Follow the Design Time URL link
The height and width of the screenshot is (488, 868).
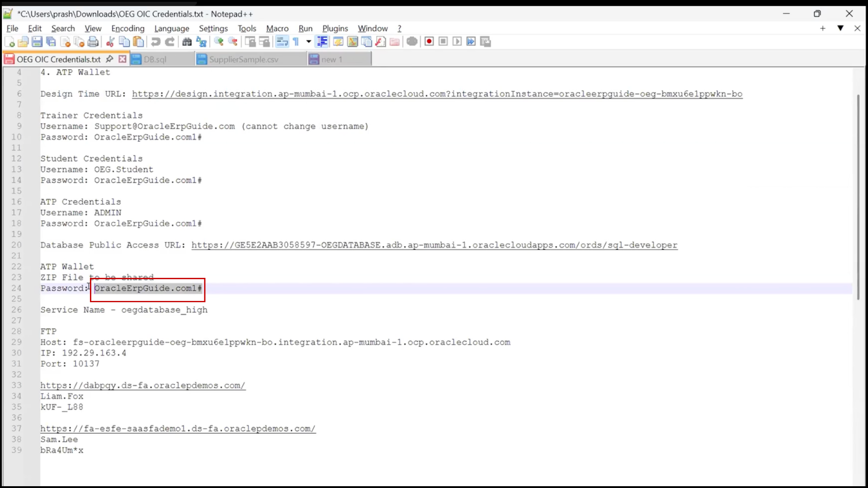(437, 94)
